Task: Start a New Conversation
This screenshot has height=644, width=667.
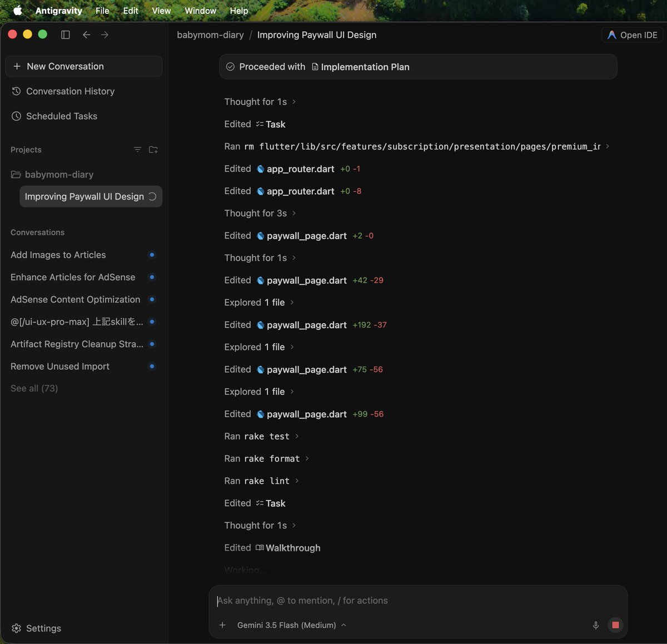Action: coord(84,66)
